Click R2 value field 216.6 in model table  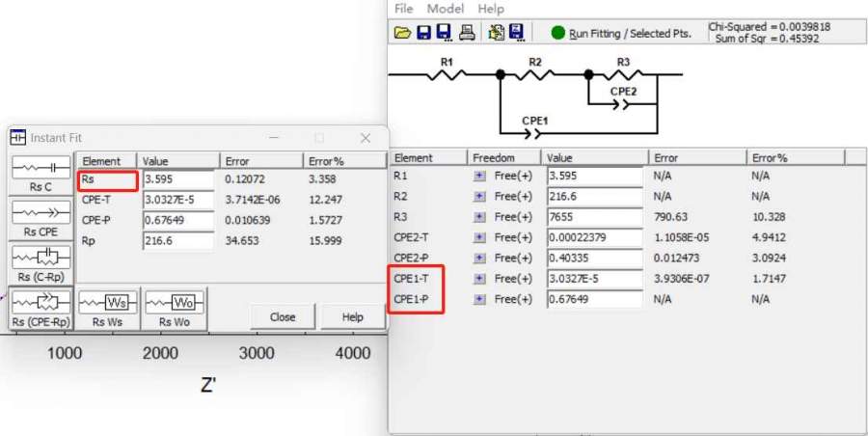(x=594, y=196)
